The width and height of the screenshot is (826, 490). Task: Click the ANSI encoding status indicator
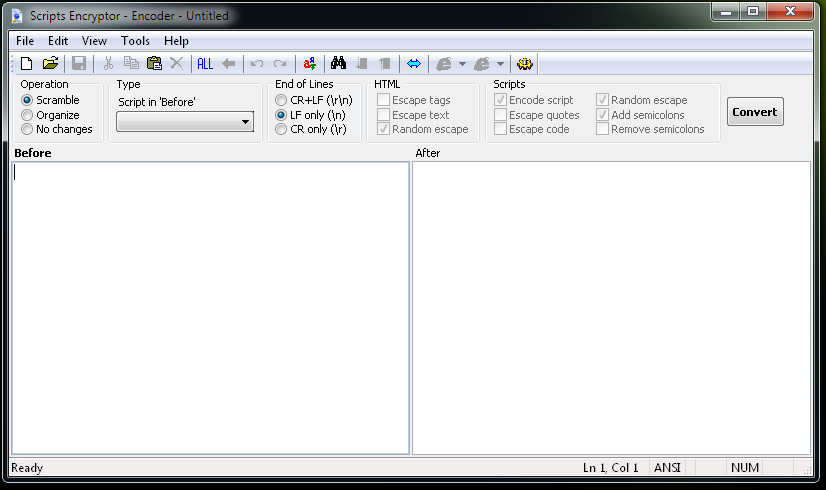coord(667,468)
